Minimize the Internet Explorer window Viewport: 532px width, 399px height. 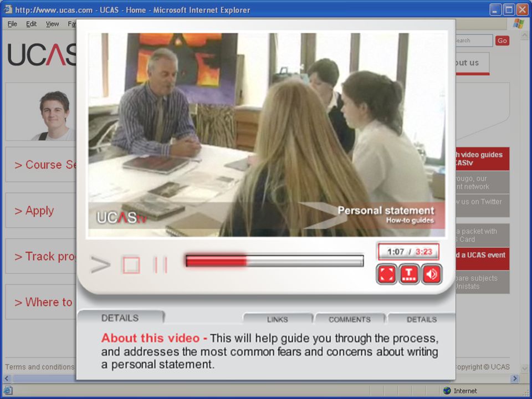point(495,9)
